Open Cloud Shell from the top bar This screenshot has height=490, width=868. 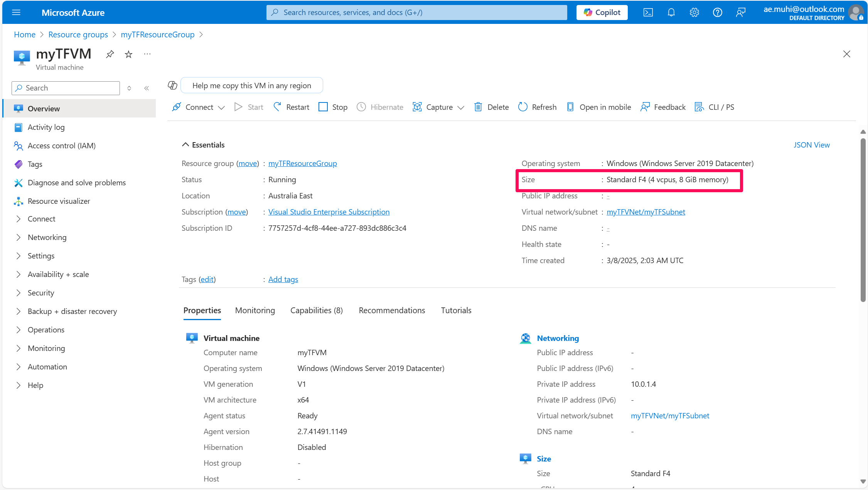[648, 12]
